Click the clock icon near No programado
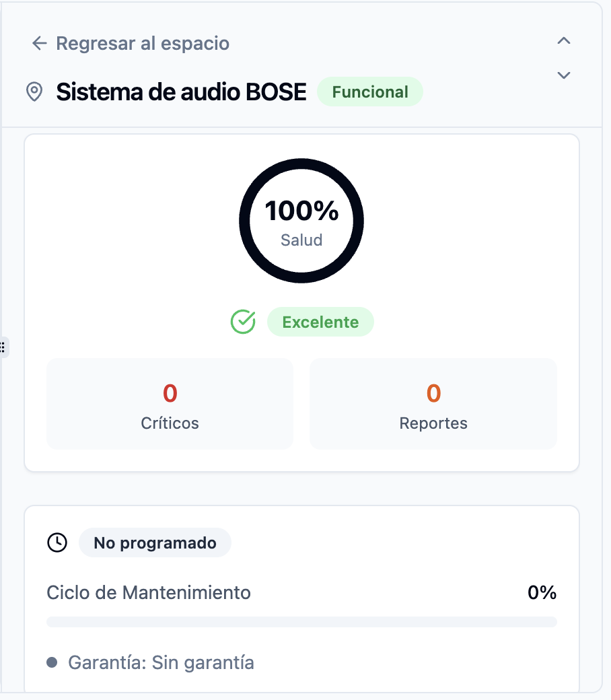611x700 pixels. pyautogui.click(x=57, y=542)
